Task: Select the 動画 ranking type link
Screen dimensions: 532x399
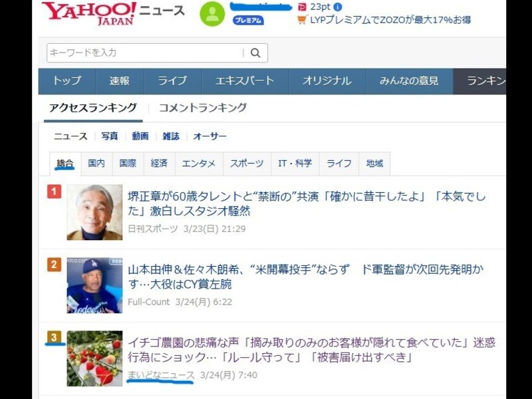Action: [x=140, y=136]
